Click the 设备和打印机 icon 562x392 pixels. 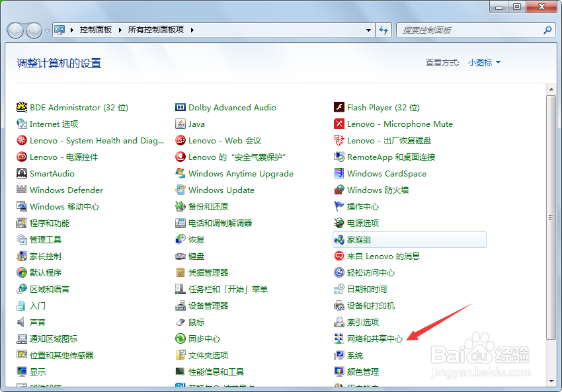point(339,305)
